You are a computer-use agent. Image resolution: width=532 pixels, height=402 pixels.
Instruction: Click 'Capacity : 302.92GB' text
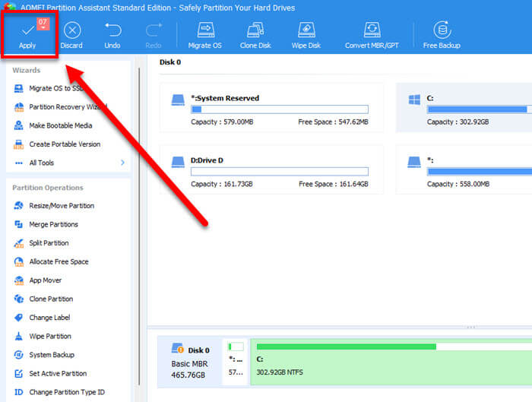pyautogui.click(x=458, y=122)
